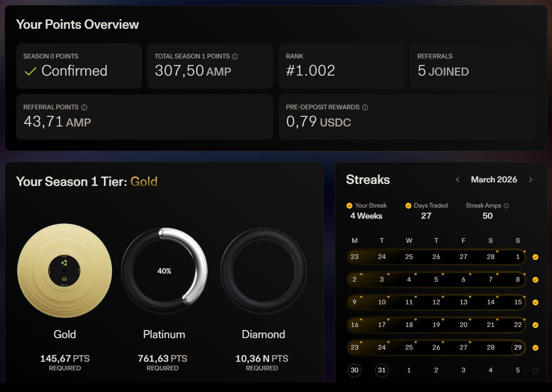The height and width of the screenshot is (392, 552).
Task: Select day 16 in the Streaks calendar
Action: [x=354, y=324]
